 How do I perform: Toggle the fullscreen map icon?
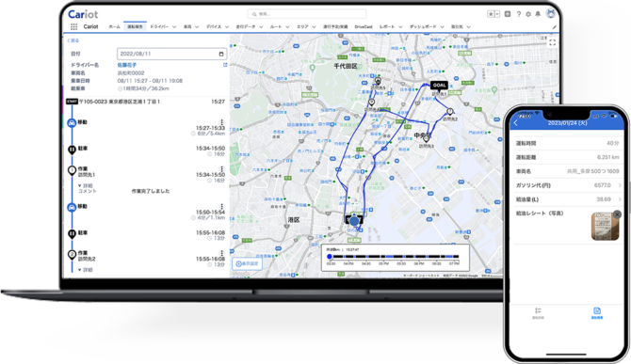(552, 41)
